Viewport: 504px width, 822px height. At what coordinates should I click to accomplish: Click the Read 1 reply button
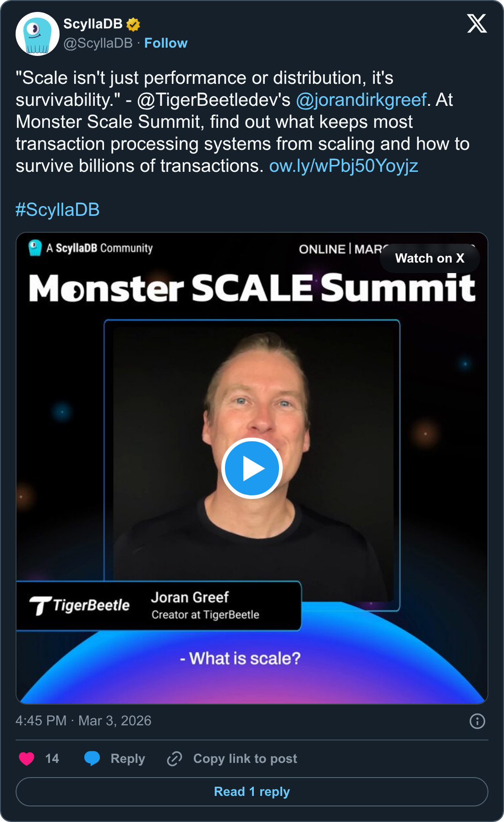point(252,792)
